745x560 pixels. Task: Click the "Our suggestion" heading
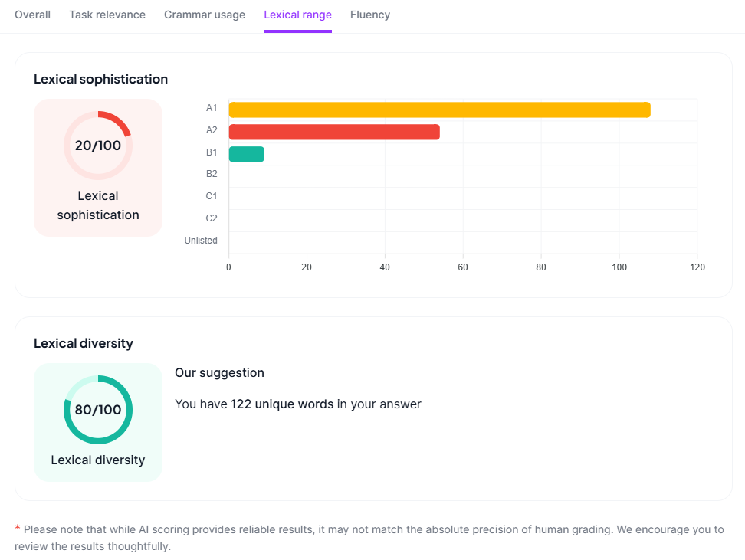pos(219,373)
